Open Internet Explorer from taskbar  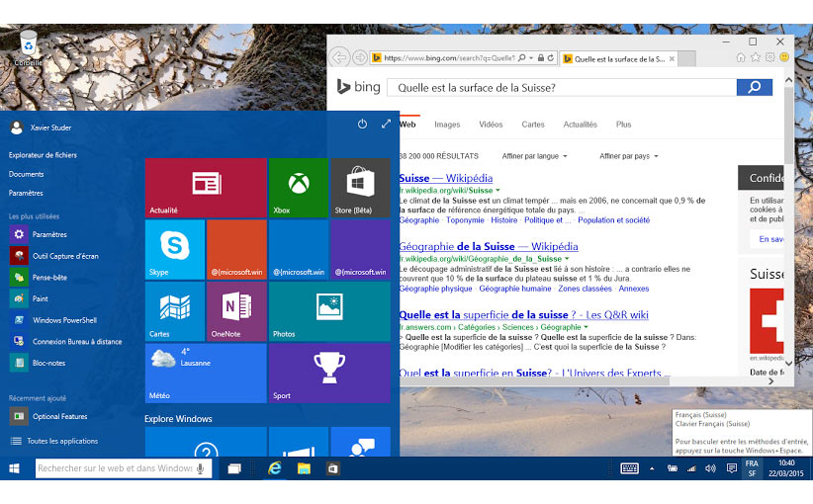pos(275,468)
